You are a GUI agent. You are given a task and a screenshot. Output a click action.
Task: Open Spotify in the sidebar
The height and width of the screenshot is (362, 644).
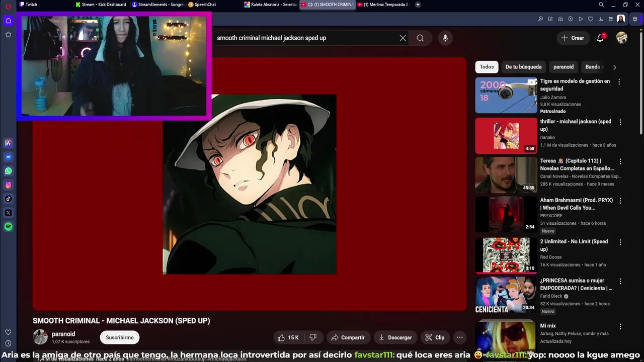click(8, 227)
